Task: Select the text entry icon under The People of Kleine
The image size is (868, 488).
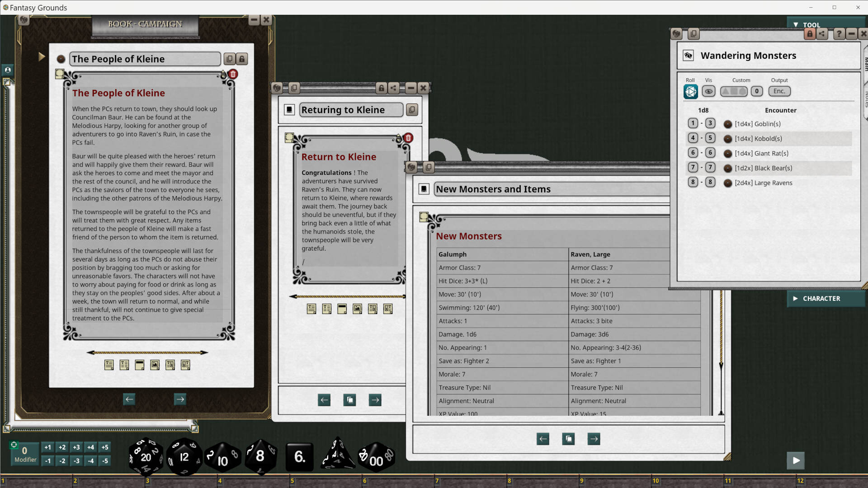Action: tap(108, 365)
